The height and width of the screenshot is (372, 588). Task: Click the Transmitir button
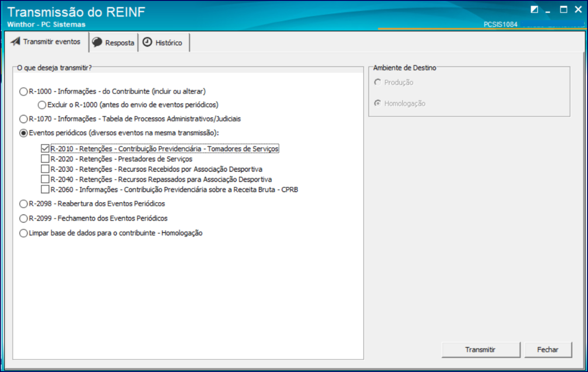[x=481, y=350]
